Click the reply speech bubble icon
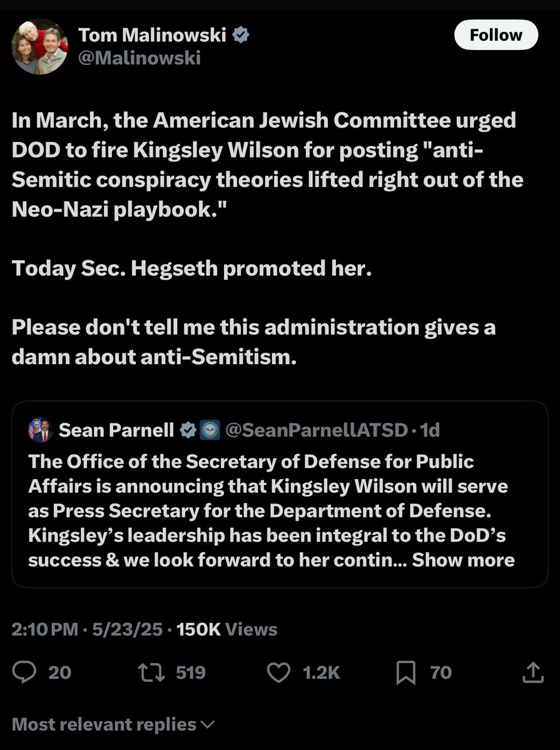Screen dimensions: 560x750 (x=25, y=672)
